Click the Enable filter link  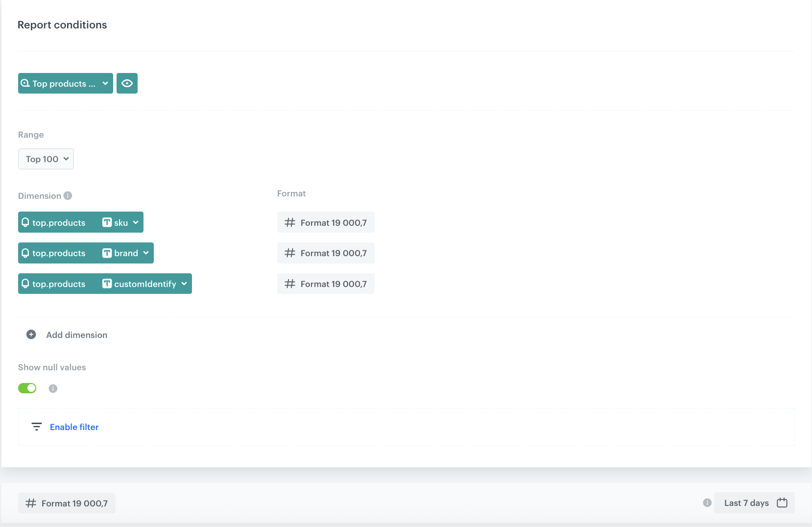point(74,427)
